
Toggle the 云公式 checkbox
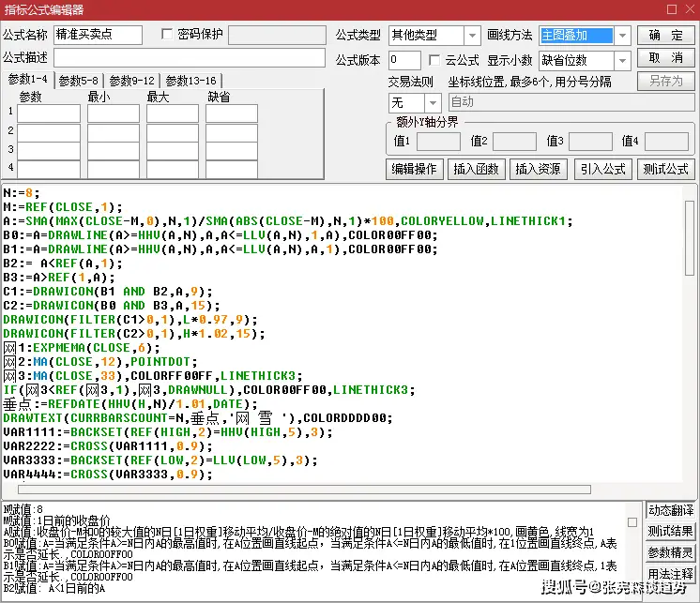click(434, 61)
